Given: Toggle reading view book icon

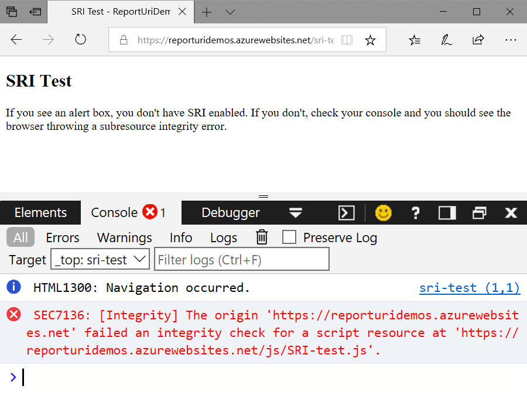Looking at the screenshot, I should coord(347,40).
